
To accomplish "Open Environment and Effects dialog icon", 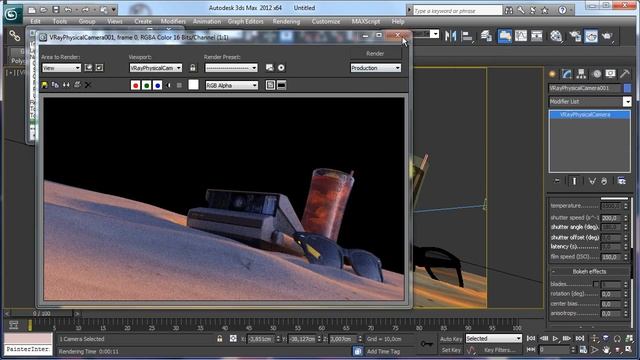I will (281, 68).
